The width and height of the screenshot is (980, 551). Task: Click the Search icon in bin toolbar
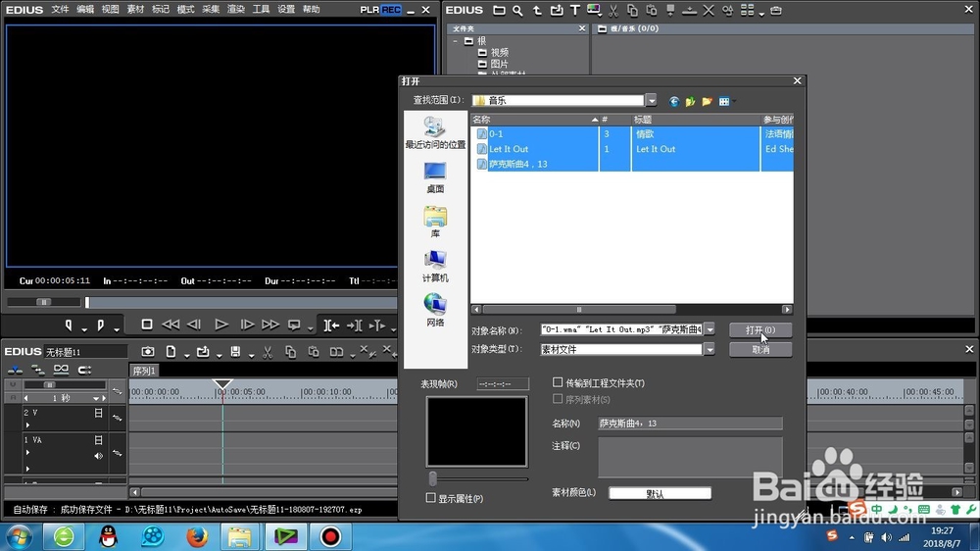[x=517, y=10]
